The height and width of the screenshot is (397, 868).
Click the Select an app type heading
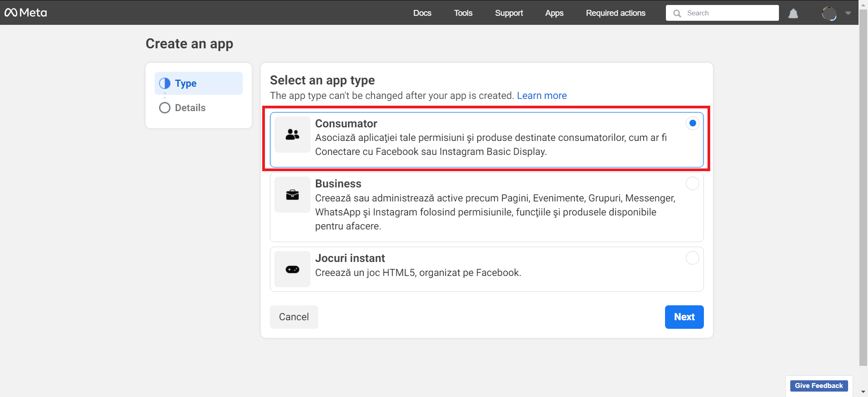[x=322, y=80]
